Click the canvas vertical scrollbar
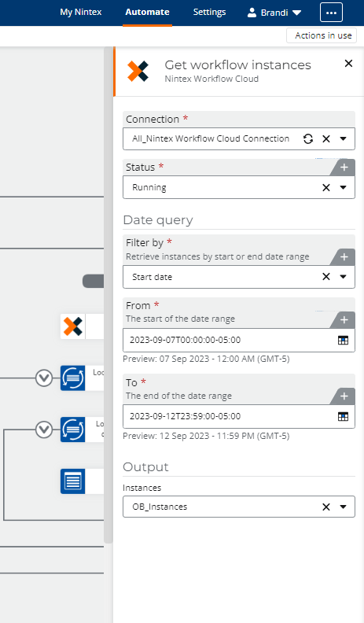Screen dimensions: 364x623 click(108, 295)
